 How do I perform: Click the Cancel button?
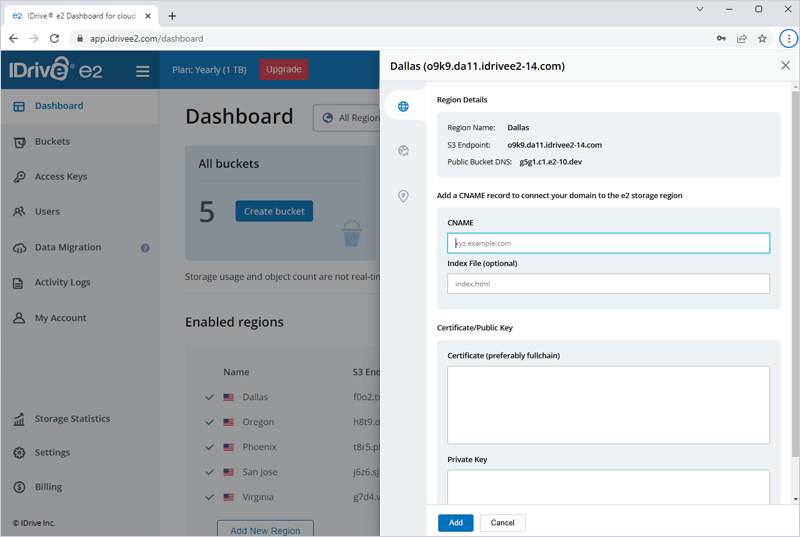coord(503,523)
